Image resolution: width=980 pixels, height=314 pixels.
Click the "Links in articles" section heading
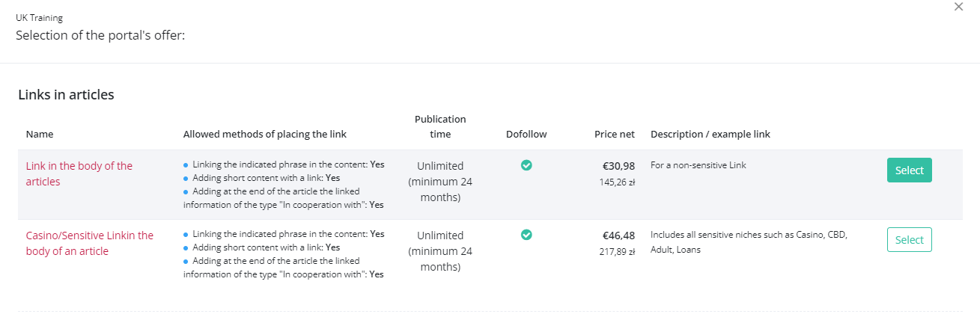(66, 95)
